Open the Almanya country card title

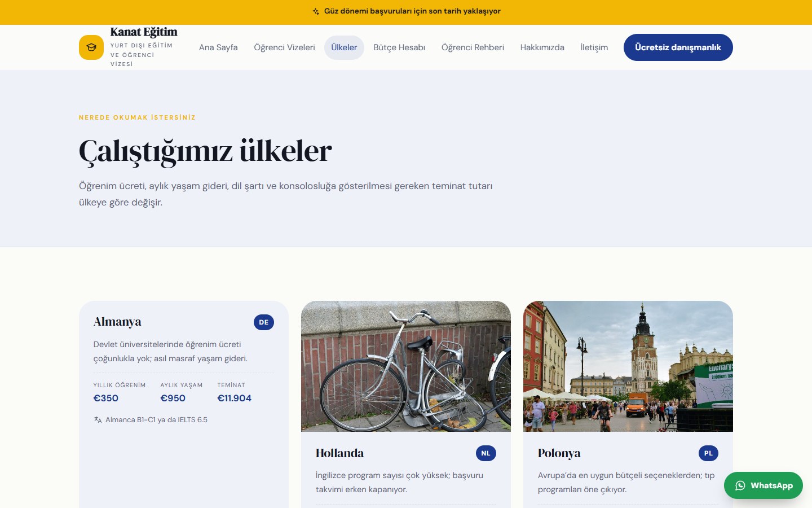click(117, 322)
